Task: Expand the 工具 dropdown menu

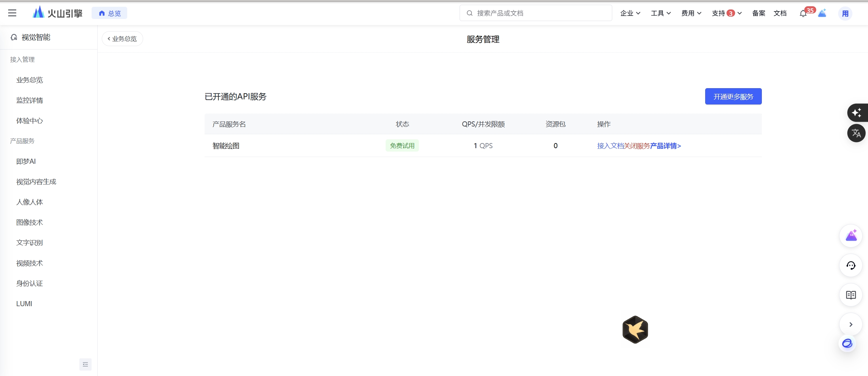Action: 660,13
